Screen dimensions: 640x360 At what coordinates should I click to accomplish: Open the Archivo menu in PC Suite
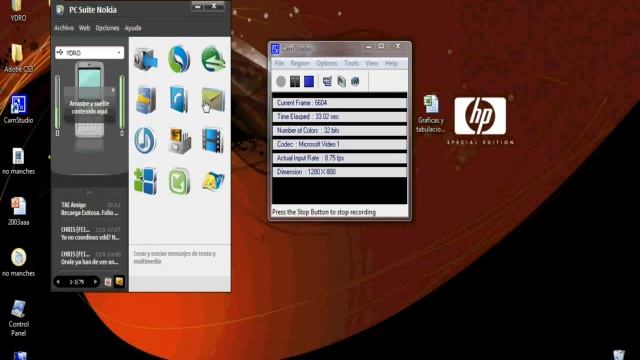(64, 28)
